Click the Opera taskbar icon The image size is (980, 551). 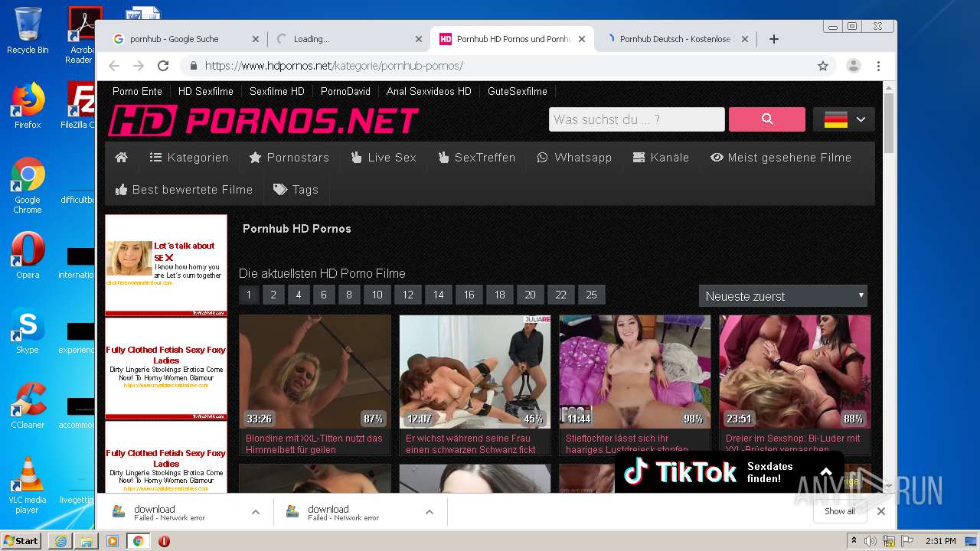coord(164,541)
